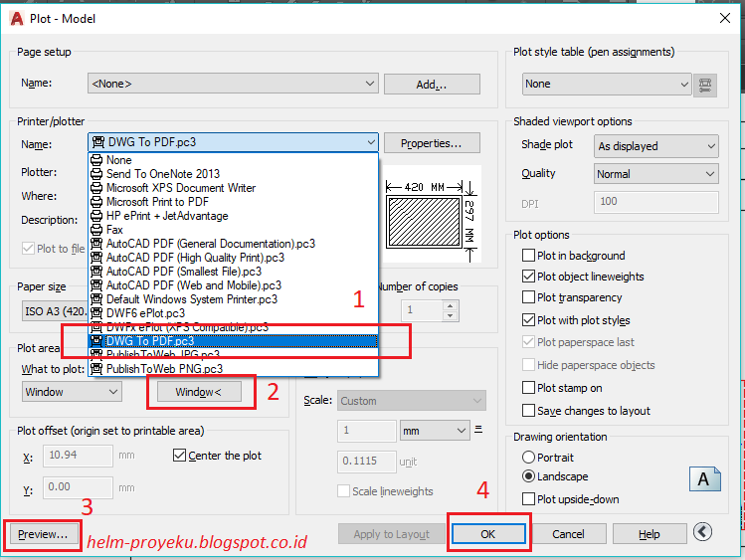Screen dimensions: 745x560
Task: Choose Fax from printer list
Action: point(233,230)
